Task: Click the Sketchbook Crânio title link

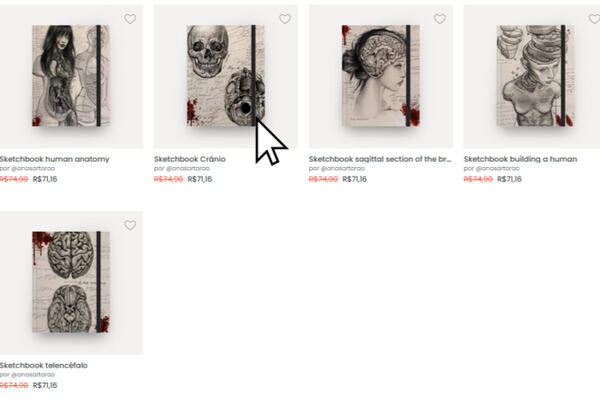Action: (x=190, y=159)
